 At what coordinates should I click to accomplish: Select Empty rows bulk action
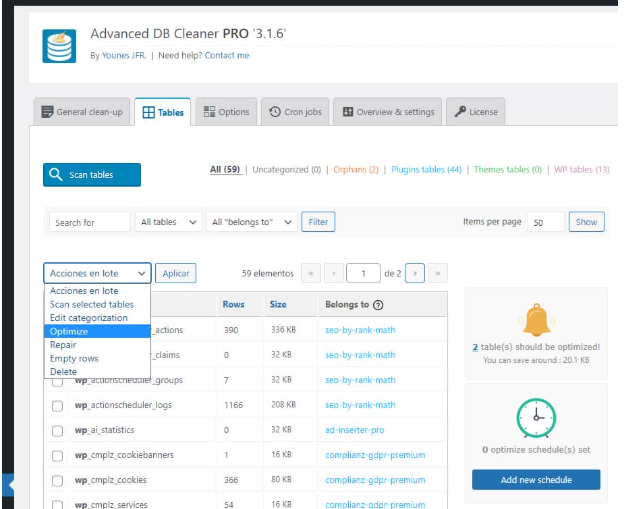pos(97,358)
